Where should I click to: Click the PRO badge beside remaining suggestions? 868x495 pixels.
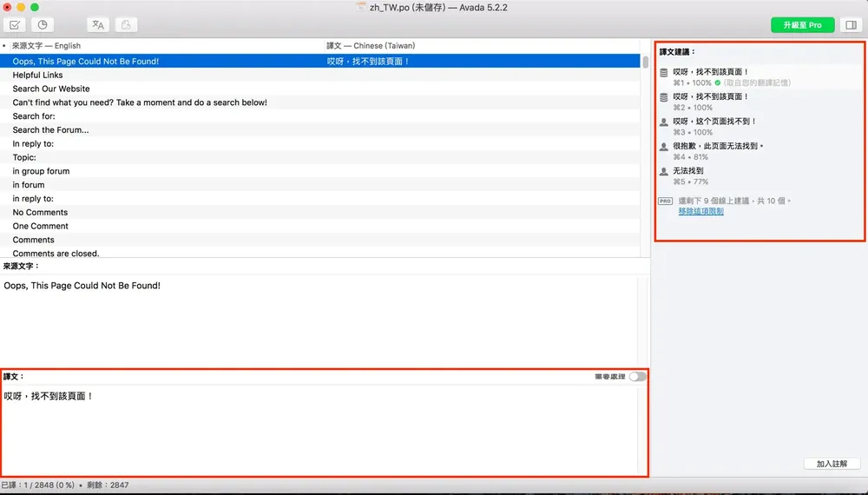pos(666,201)
